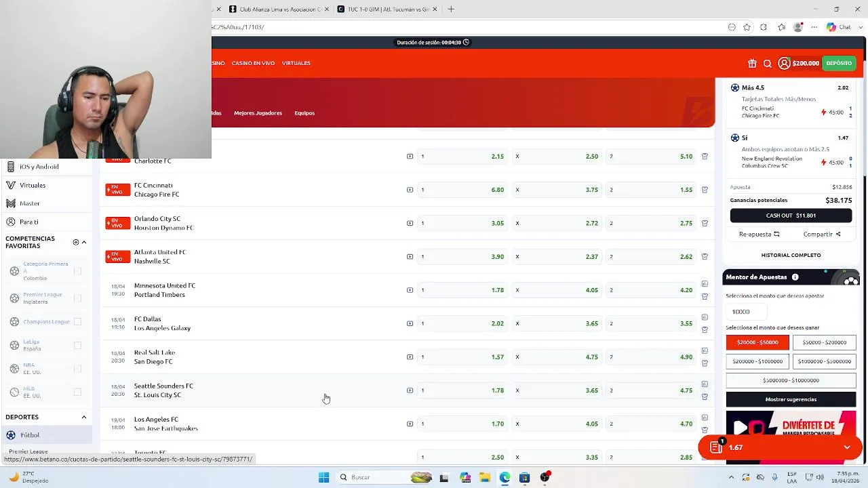Check the Champions League favorite checkbox
This screenshot has width=868, height=488.
pyautogui.click(x=77, y=322)
